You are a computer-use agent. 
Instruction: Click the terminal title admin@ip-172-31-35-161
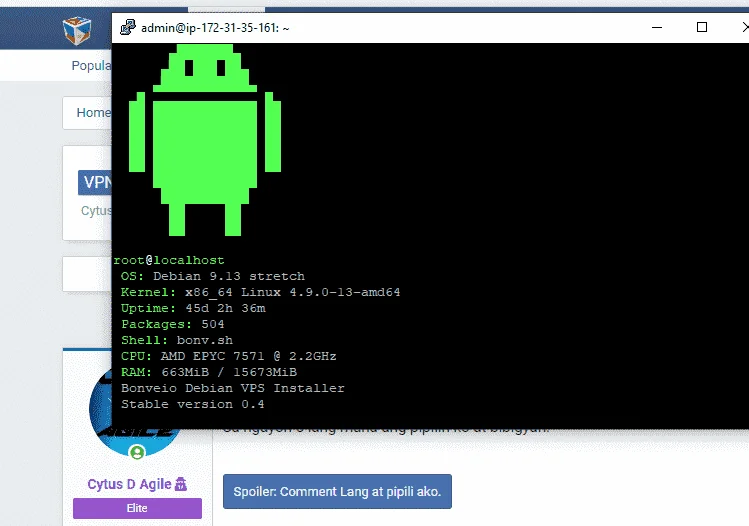pyautogui.click(x=215, y=28)
